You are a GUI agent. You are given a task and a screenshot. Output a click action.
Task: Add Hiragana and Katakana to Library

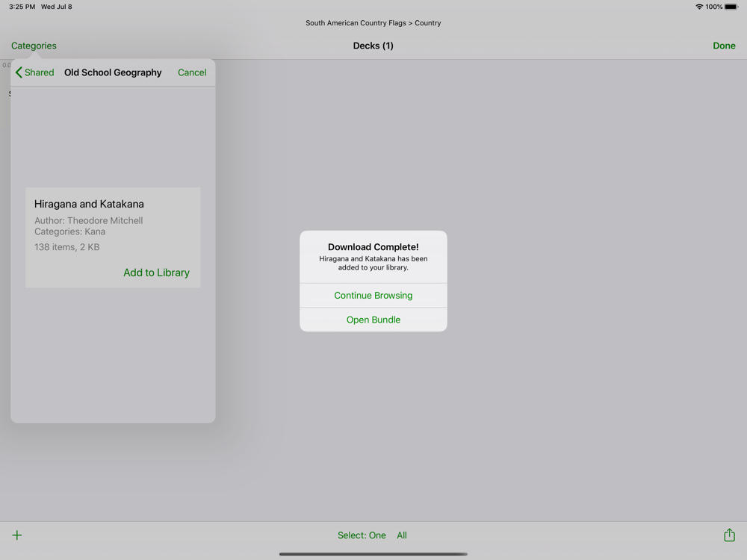pos(156,273)
